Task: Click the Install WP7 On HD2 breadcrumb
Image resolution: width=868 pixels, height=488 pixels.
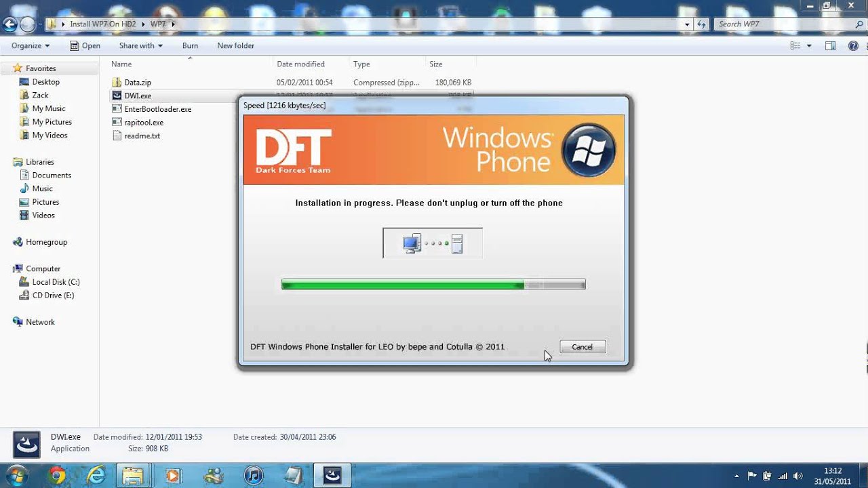Action: [x=103, y=24]
